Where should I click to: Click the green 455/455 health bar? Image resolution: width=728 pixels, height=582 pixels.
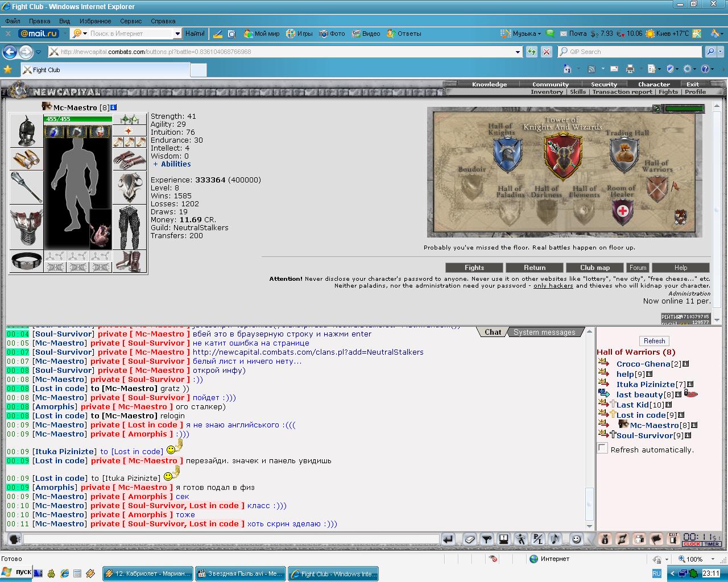tap(78, 119)
